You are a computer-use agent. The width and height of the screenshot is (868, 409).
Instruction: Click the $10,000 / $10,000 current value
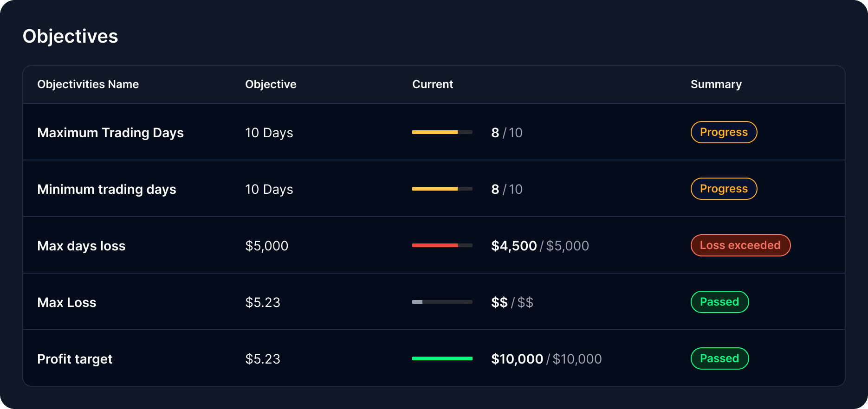point(546,359)
